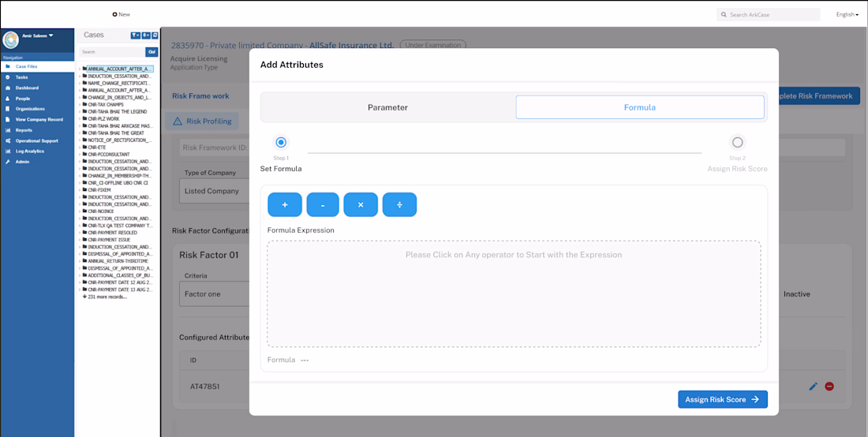Expand the CNR-FCCONSULTANT tree node
This screenshot has width=868, height=437.
point(80,155)
